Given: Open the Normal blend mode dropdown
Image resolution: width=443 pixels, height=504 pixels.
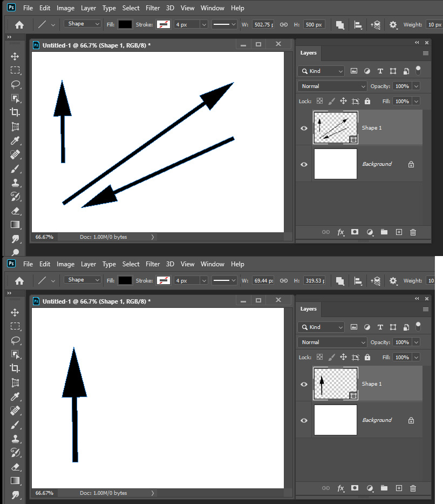Looking at the screenshot, I should pos(331,86).
